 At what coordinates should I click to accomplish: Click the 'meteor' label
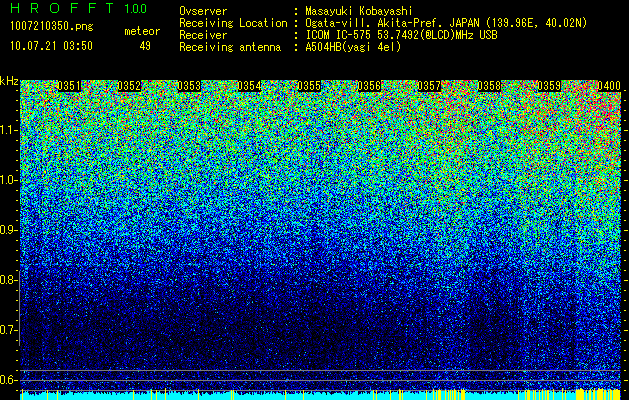(x=142, y=31)
